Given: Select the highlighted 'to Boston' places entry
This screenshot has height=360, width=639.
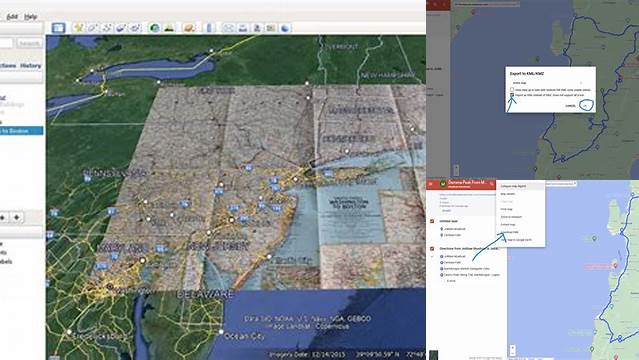Looking at the screenshot, I should coord(22,131).
